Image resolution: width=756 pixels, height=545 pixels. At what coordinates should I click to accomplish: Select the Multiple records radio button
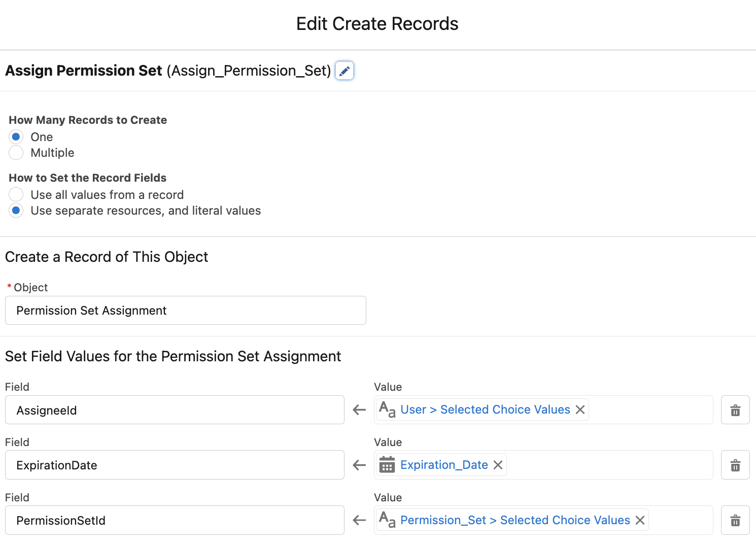point(16,152)
